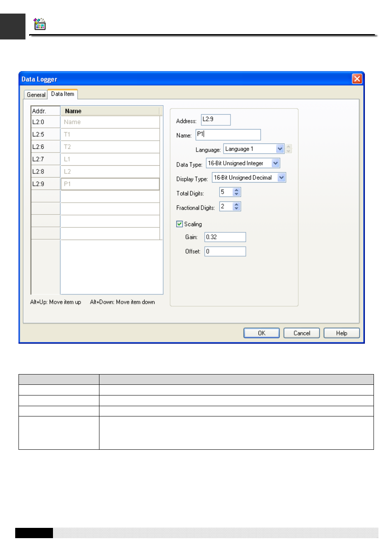Select row L2:7 in address list
This screenshot has height=555, width=392.
[x=46, y=159]
